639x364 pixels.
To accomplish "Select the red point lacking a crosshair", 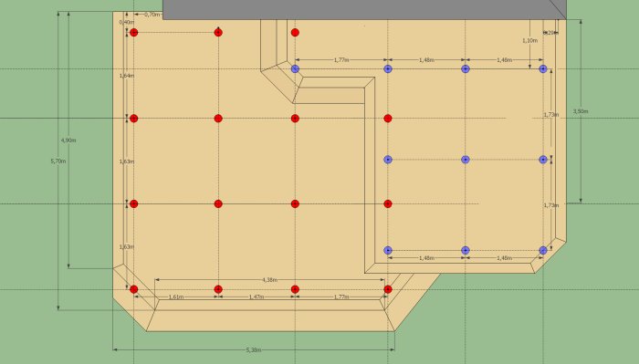I will (295, 32).
